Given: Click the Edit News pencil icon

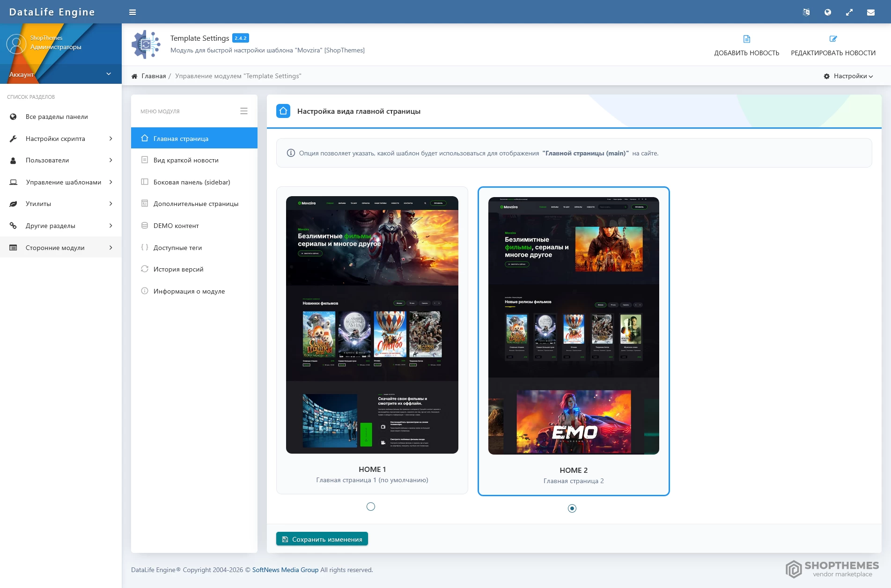Looking at the screenshot, I should [x=833, y=39].
